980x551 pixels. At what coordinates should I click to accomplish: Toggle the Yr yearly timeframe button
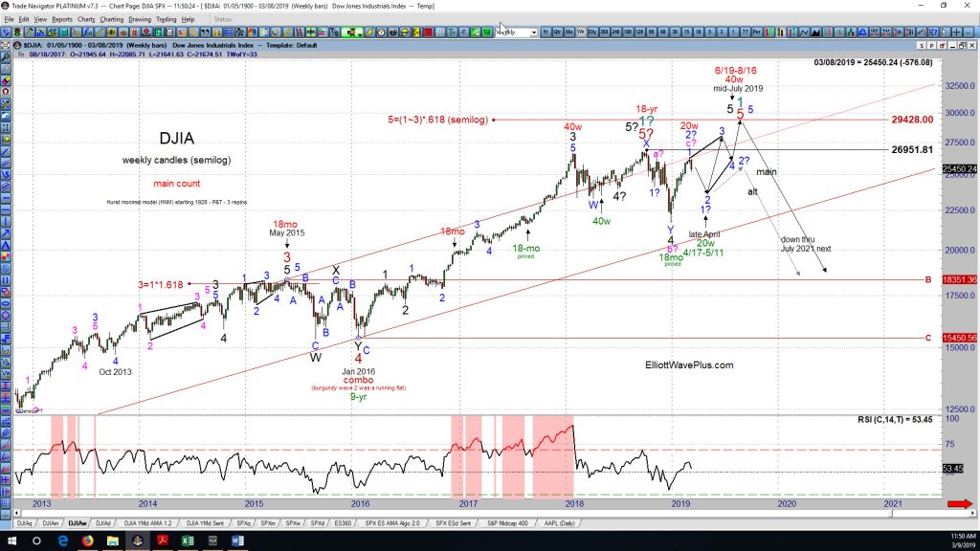click(x=546, y=32)
